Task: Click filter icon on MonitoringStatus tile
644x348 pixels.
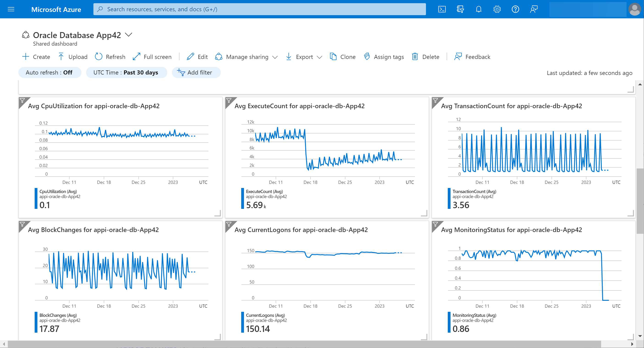Action: tap(435, 224)
